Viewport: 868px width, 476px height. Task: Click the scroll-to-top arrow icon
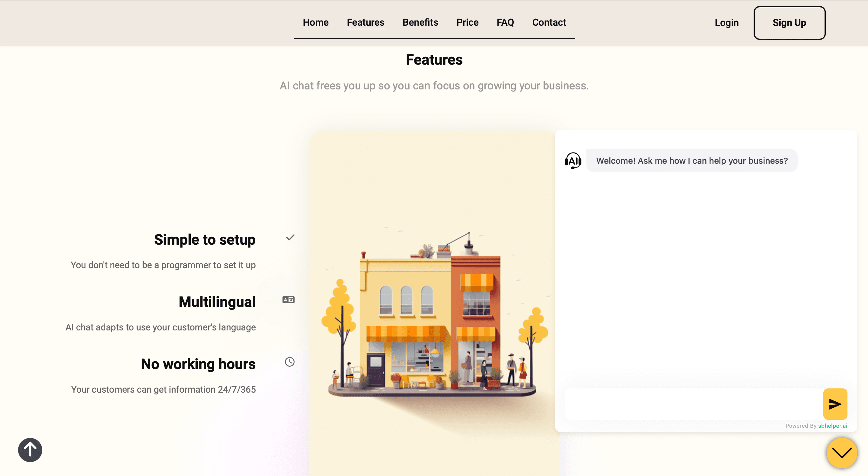[x=30, y=450]
